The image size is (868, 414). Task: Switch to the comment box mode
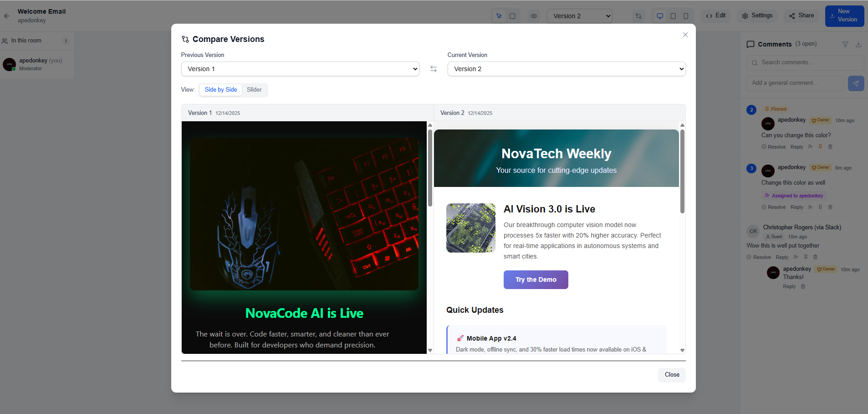[x=513, y=16]
